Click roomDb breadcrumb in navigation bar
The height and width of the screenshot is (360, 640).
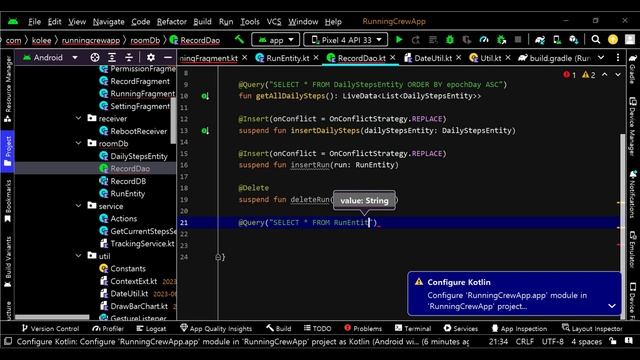point(145,40)
